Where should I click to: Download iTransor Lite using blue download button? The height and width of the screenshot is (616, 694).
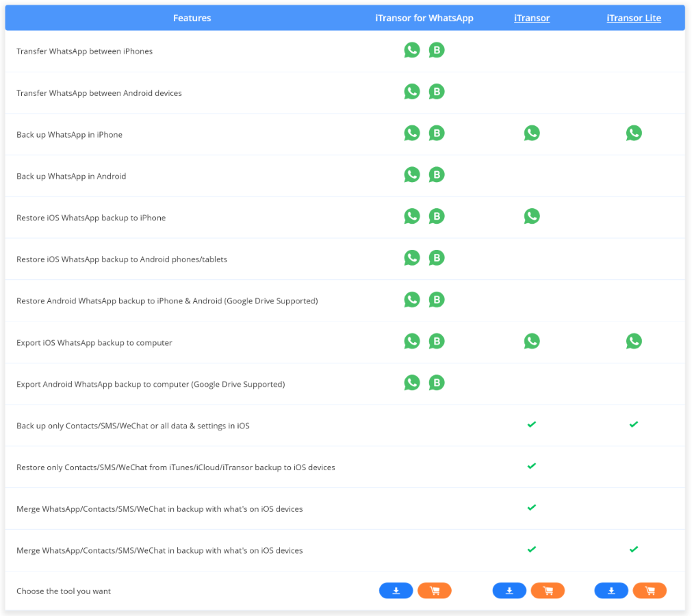(611, 591)
